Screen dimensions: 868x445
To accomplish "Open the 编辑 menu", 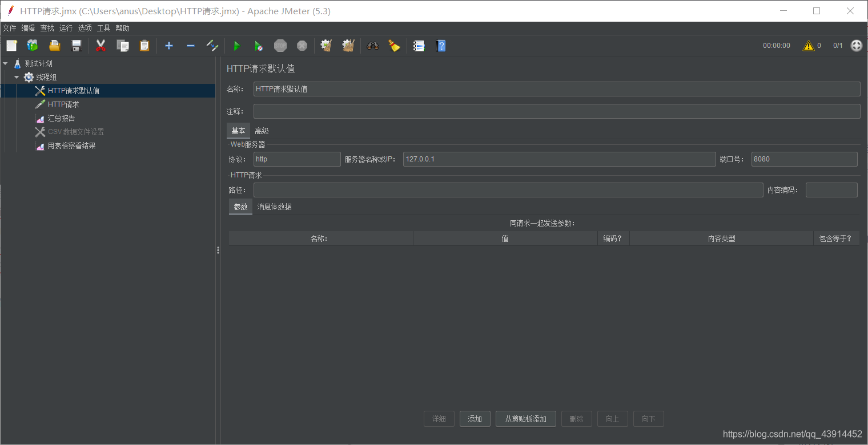I will tap(29, 28).
